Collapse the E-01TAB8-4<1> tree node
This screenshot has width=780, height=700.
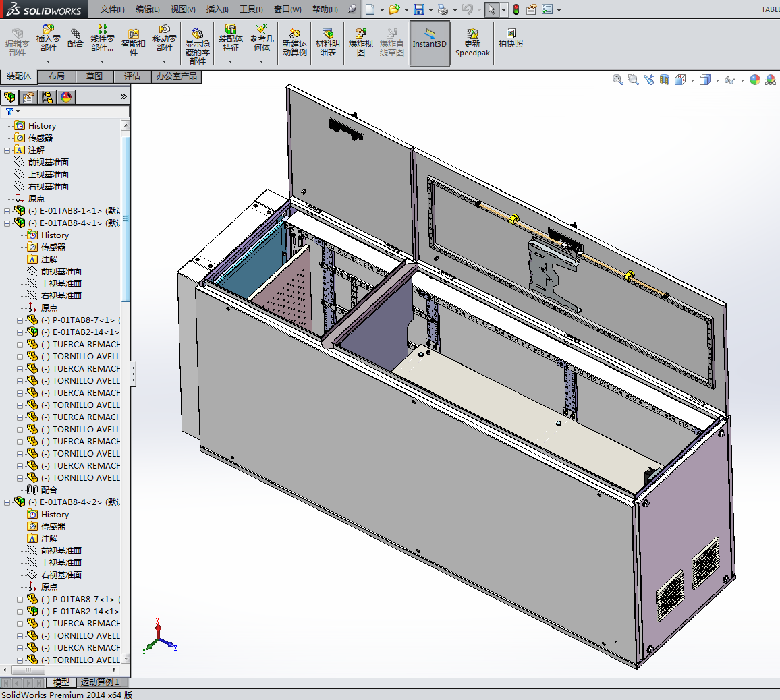(x=7, y=223)
